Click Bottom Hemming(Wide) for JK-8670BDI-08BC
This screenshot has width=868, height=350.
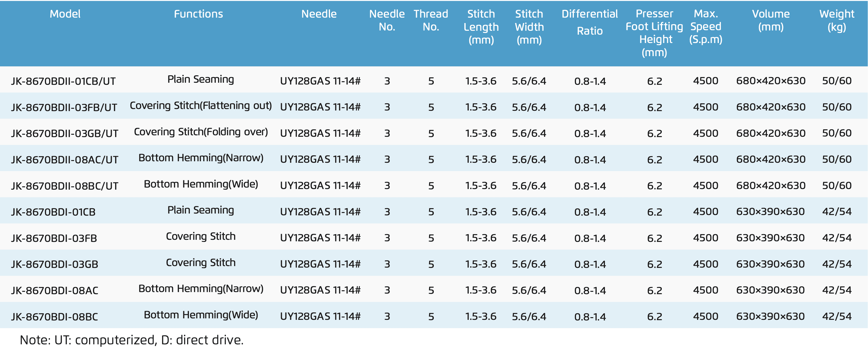click(x=201, y=315)
